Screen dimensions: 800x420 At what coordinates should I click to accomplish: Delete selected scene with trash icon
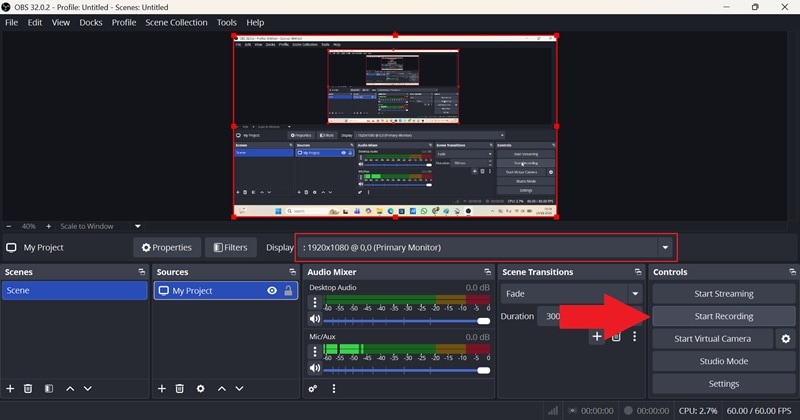click(x=28, y=389)
